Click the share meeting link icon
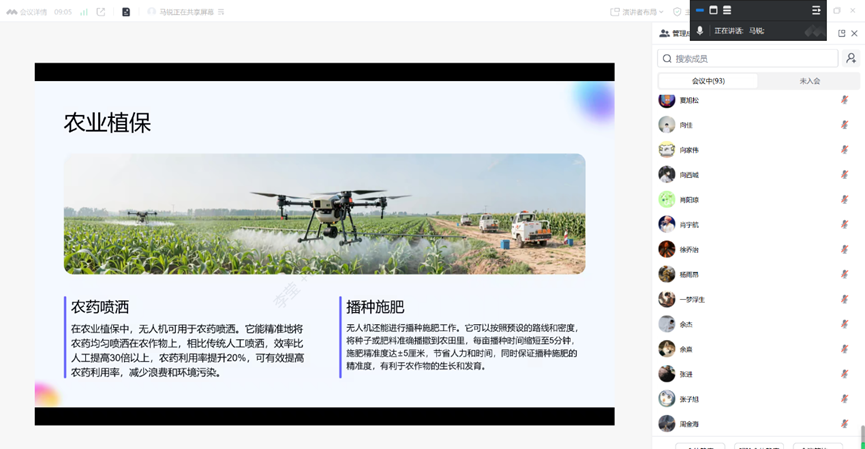 tap(101, 12)
